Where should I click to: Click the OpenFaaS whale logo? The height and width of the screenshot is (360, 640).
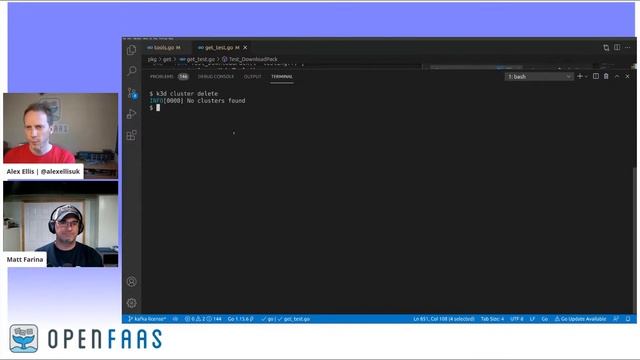coord(24,338)
